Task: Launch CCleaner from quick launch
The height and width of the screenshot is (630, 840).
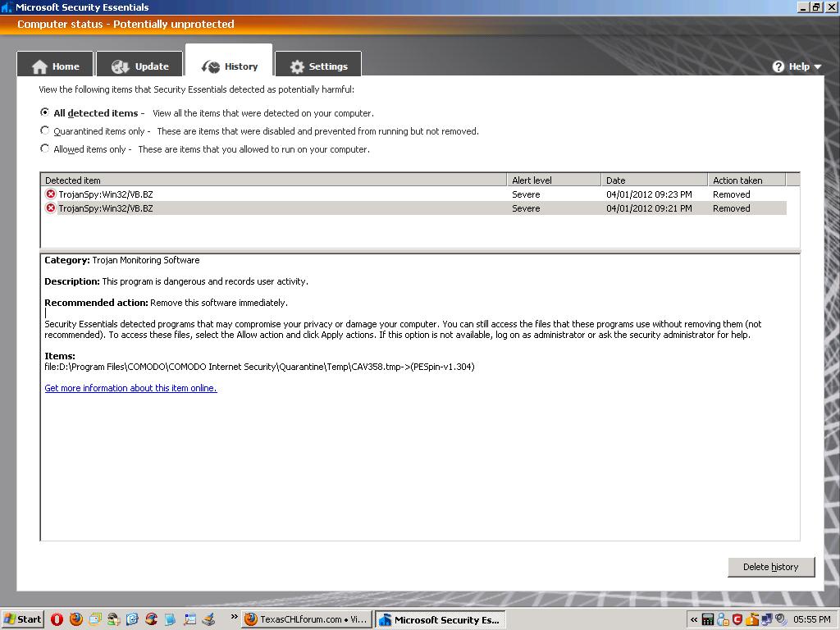Action: [151, 619]
